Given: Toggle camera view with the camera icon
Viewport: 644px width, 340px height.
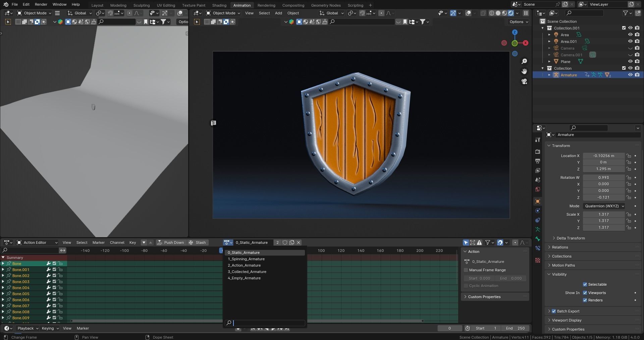Looking at the screenshot, I should pos(524,81).
